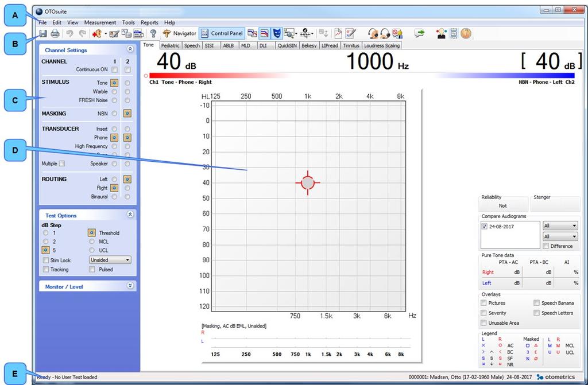Image resolution: width=588 pixels, height=385 pixels.
Task: Open the Measurement menu
Action: [100, 22]
